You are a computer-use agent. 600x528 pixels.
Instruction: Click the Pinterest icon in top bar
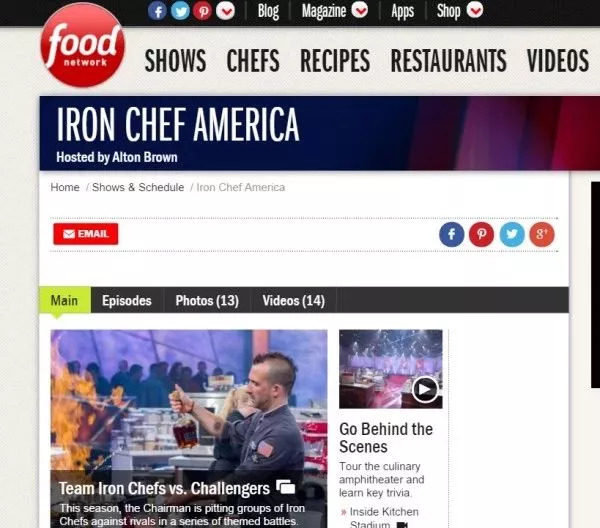click(x=202, y=11)
